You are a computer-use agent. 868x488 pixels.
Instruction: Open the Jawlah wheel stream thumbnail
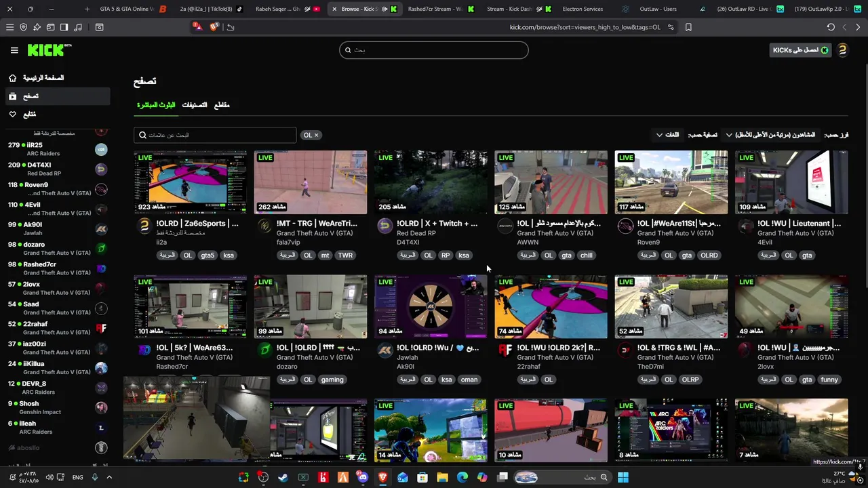point(431,306)
